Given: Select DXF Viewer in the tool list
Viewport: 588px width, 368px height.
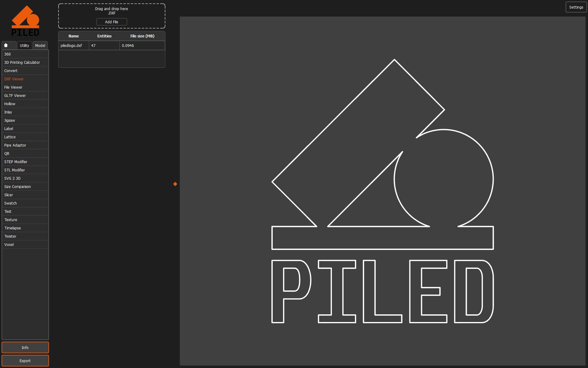Looking at the screenshot, I should tap(25, 79).
